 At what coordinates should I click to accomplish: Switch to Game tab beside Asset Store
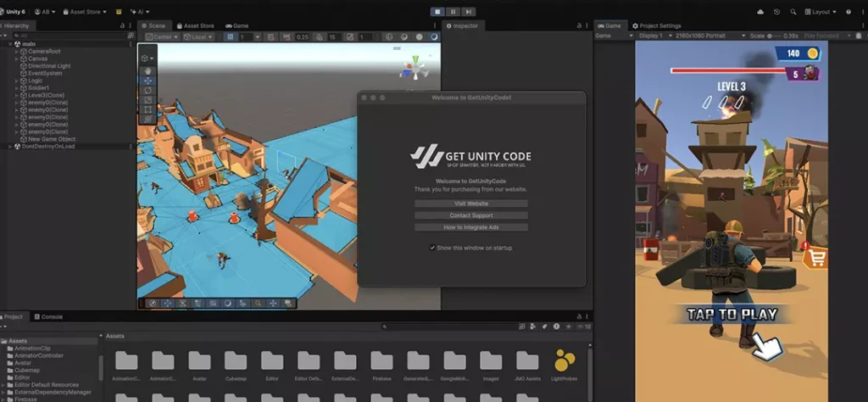[237, 25]
